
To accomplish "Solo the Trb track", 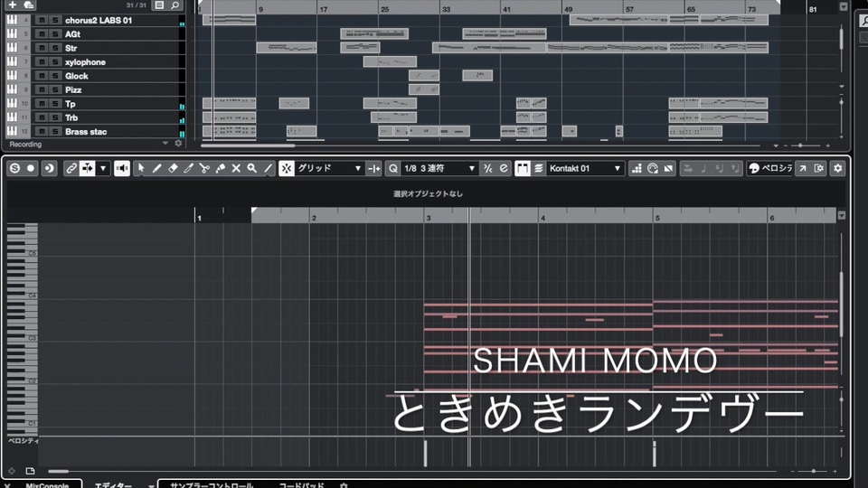I will [55, 117].
